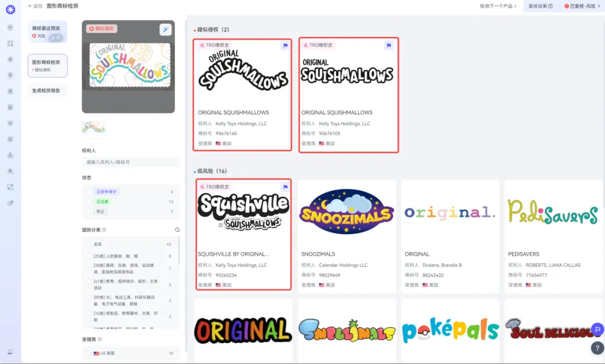The height and width of the screenshot is (364, 605).
Task: Select the small Squishmallows thumbnail below preview
Action: (x=94, y=127)
